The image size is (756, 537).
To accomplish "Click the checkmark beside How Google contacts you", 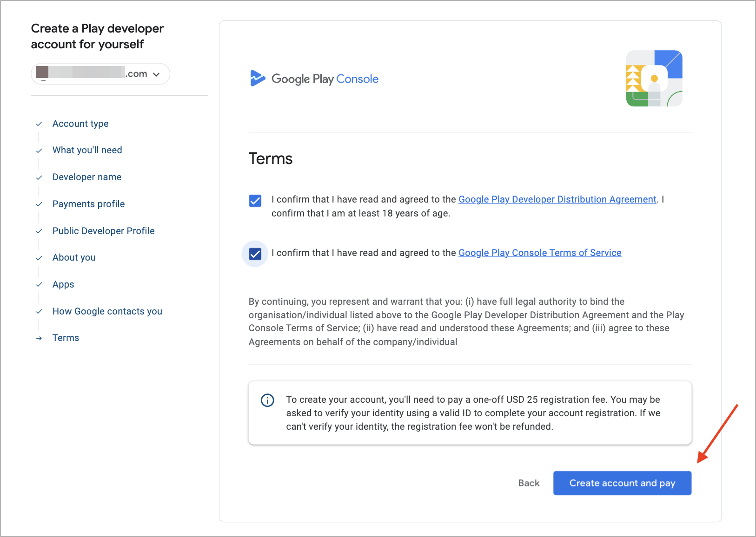I will click(x=39, y=312).
